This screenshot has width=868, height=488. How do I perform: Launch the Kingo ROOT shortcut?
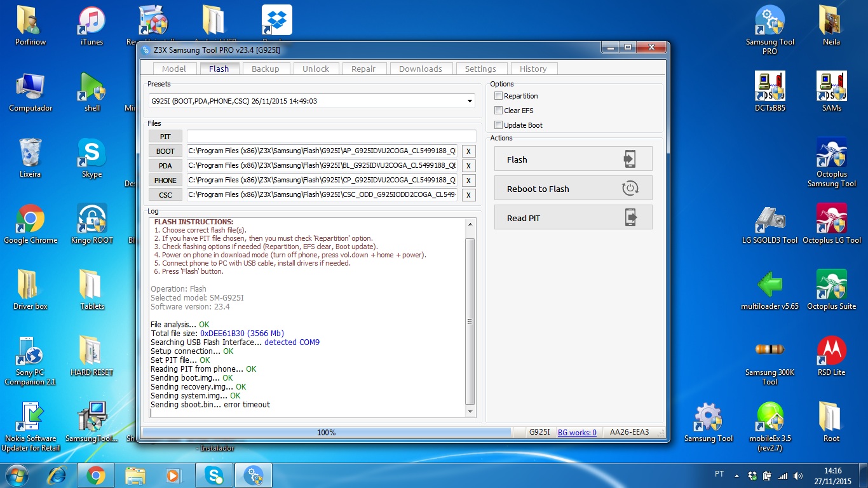pyautogui.click(x=92, y=224)
